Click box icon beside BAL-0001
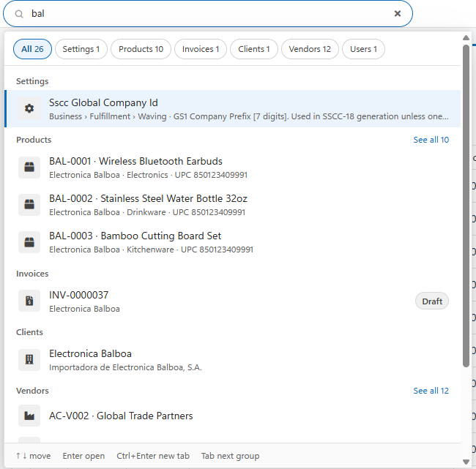476x469 pixels. (29, 167)
